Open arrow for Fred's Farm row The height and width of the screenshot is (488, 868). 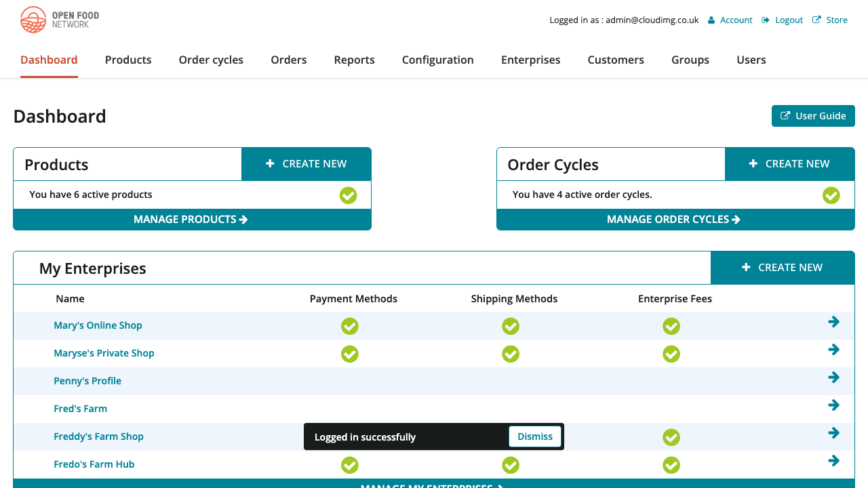(x=833, y=405)
